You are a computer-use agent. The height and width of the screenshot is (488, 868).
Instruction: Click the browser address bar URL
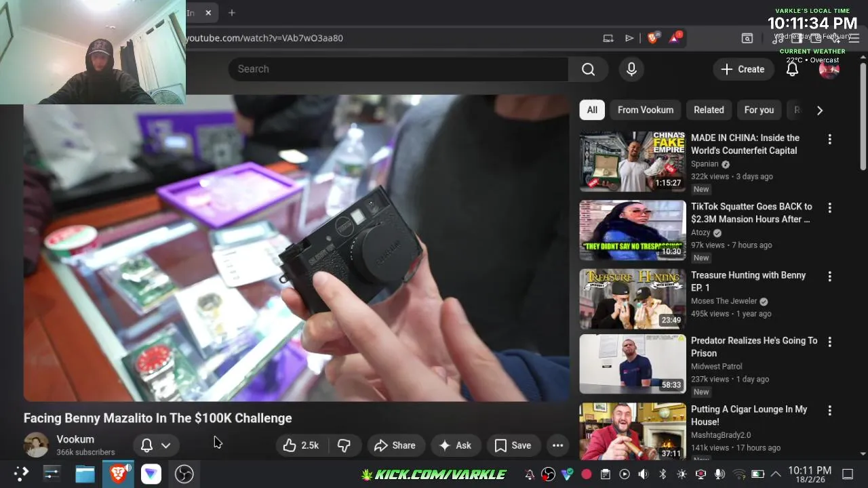coord(264,38)
